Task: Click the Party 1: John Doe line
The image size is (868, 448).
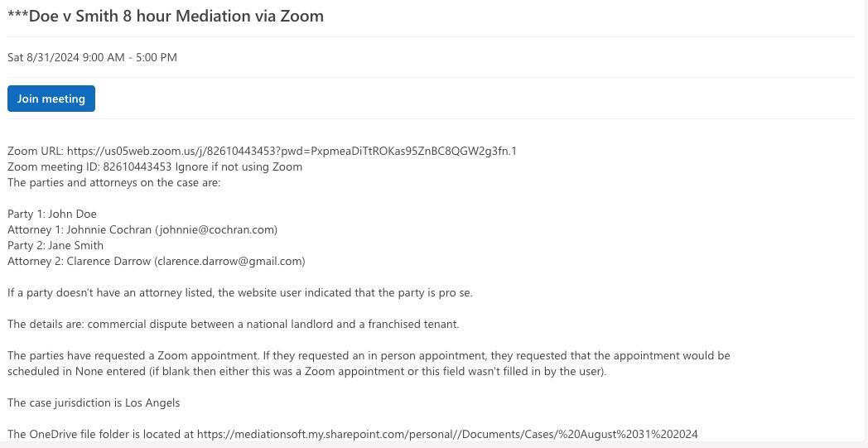Action: click(x=52, y=214)
